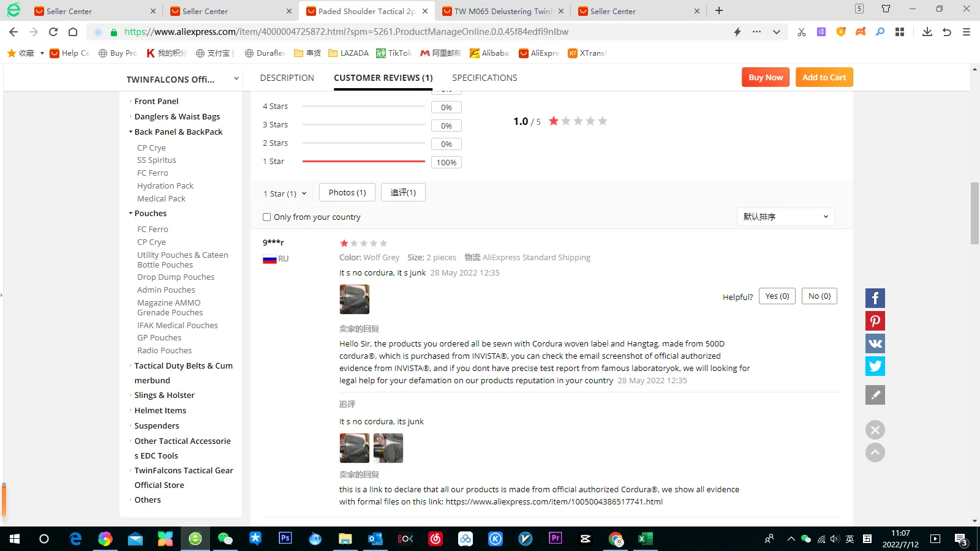Go back in browser history

pyautogui.click(x=13, y=32)
